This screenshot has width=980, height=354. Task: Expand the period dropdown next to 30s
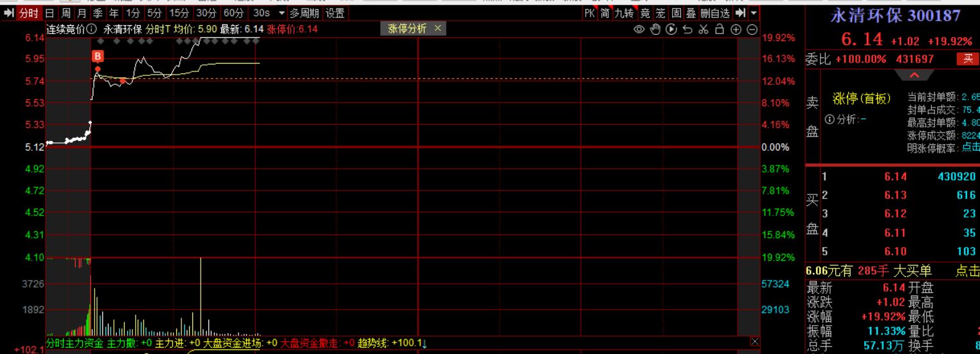pyautogui.click(x=281, y=13)
